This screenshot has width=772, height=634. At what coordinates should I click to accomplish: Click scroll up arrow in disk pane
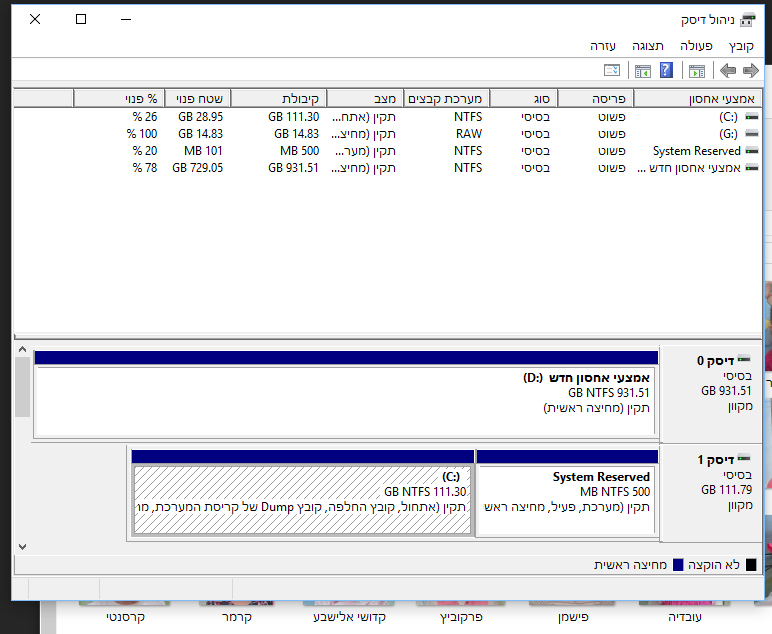tap(22, 349)
